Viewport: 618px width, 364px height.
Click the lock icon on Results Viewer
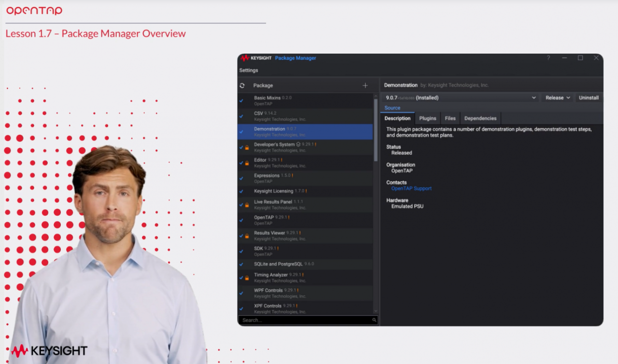tap(247, 236)
